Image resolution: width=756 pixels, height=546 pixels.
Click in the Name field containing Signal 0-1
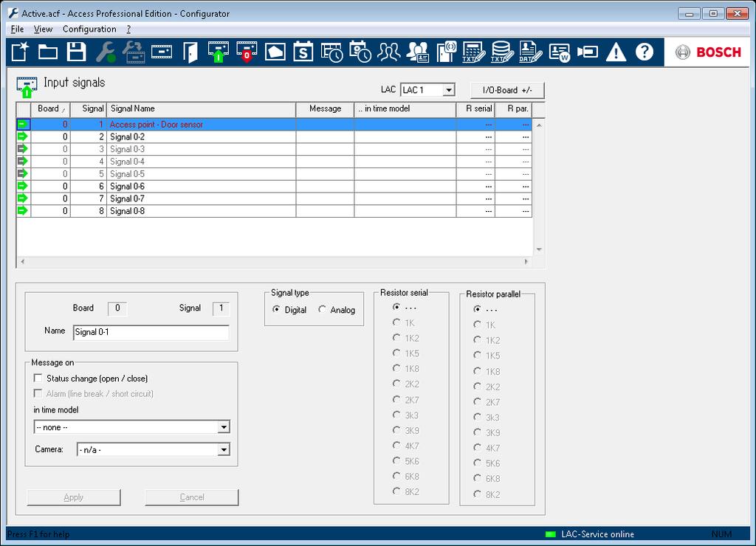point(151,333)
